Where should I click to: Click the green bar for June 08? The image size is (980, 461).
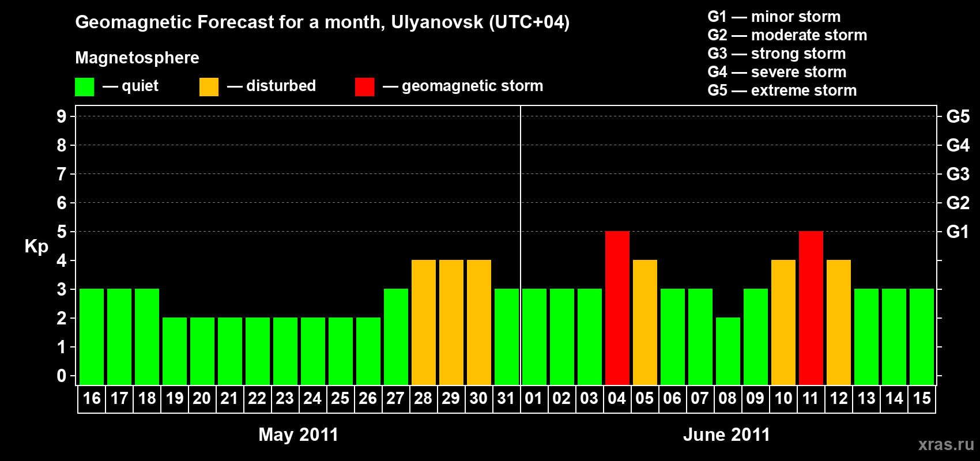(728, 351)
